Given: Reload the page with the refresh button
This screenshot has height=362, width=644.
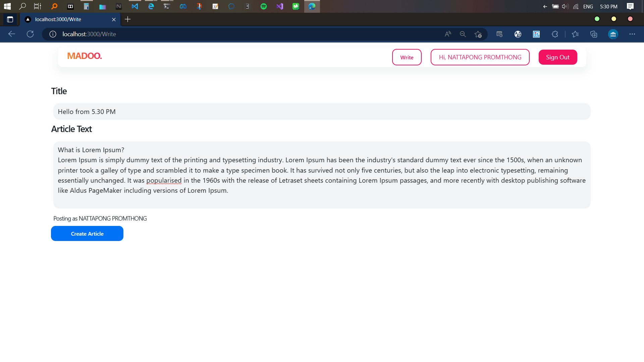Looking at the screenshot, I should [x=30, y=34].
